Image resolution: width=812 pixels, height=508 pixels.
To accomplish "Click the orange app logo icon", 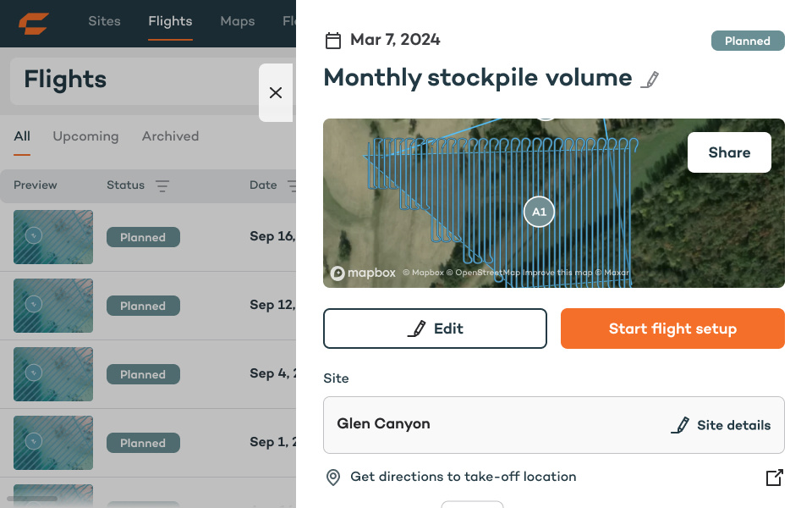I will click(34, 23).
